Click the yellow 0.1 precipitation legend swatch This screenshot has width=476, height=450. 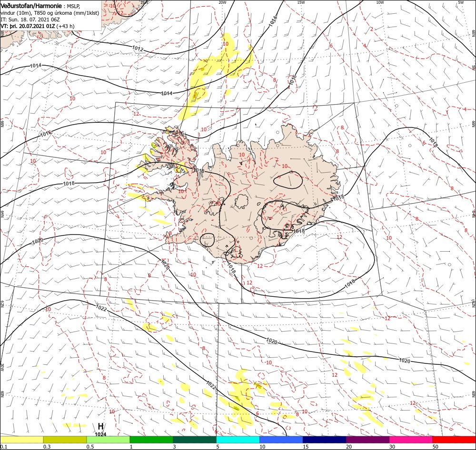point(21,440)
